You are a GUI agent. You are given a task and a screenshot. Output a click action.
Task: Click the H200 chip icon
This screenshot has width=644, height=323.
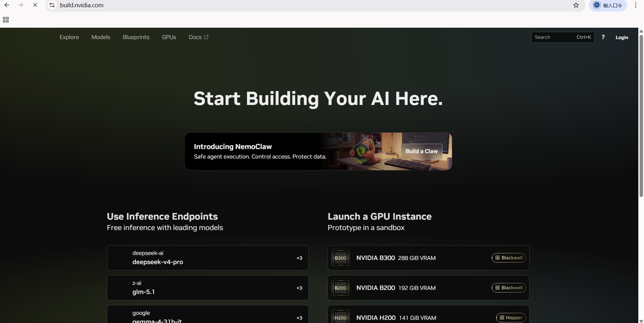click(x=341, y=316)
